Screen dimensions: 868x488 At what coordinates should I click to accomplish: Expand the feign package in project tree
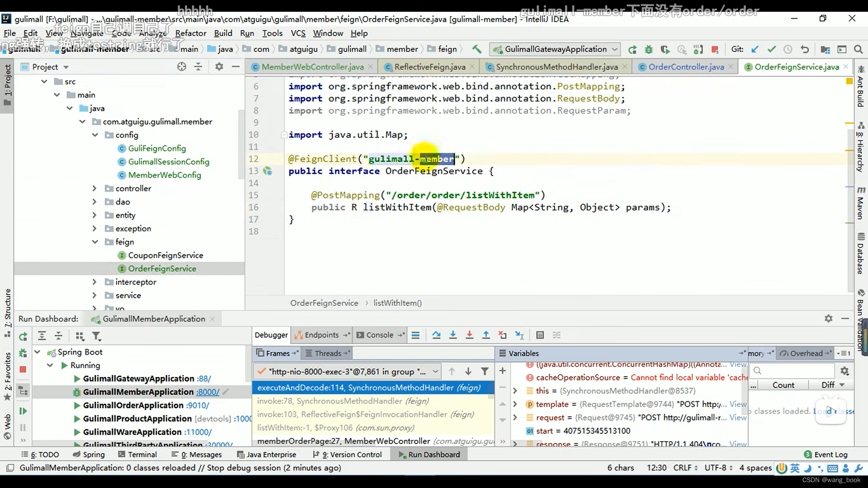(95, 241)
